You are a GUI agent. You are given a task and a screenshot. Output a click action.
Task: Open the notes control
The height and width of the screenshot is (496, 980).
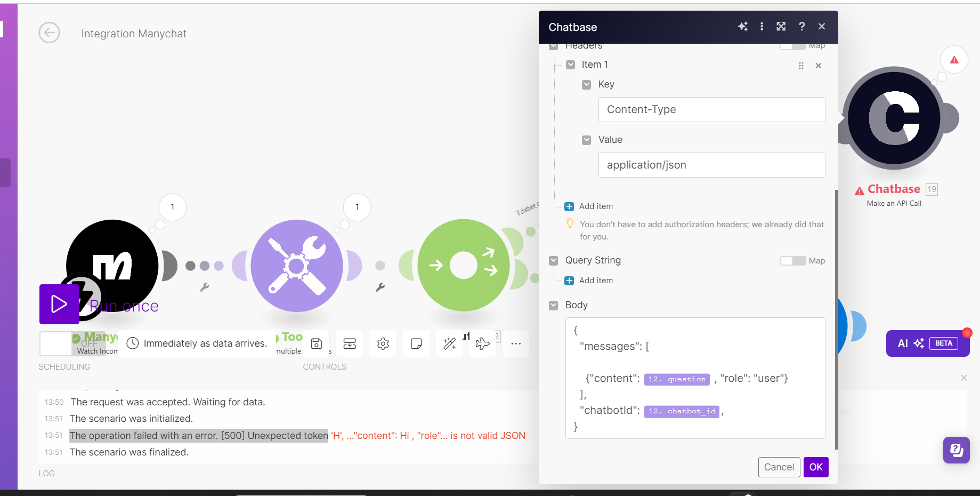coord(416,343)
